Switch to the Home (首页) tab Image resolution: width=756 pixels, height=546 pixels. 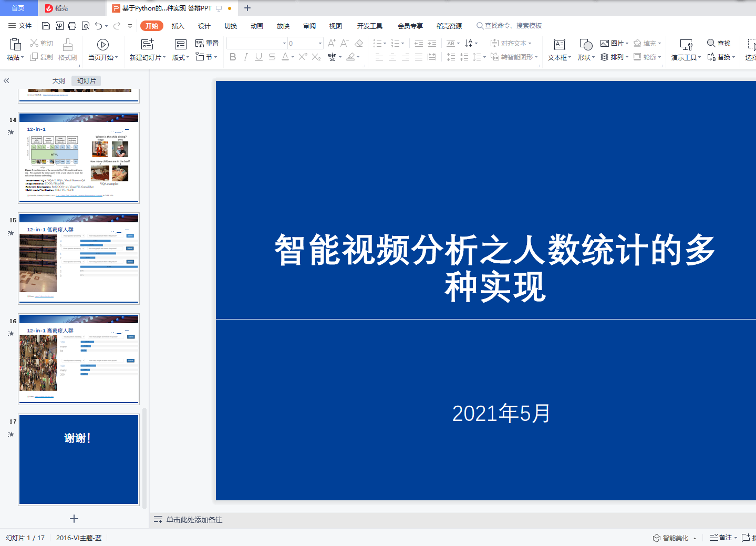18,8
